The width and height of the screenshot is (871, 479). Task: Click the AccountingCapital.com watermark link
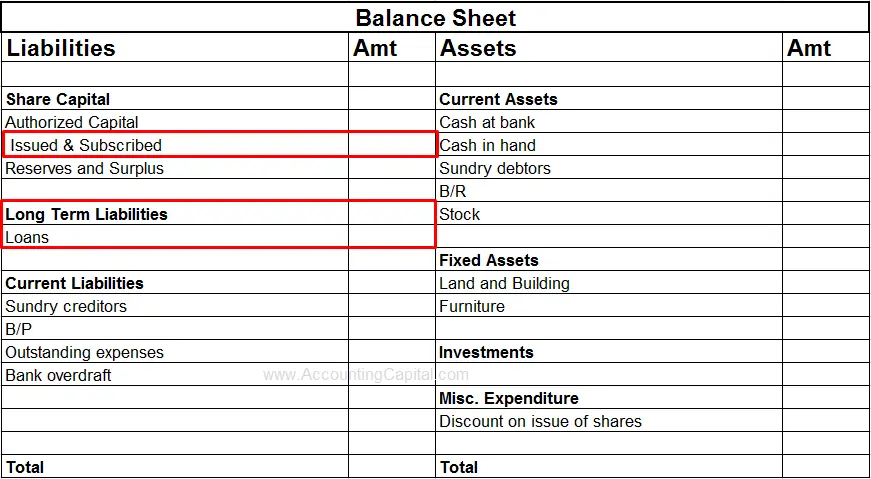click(366, 375)
